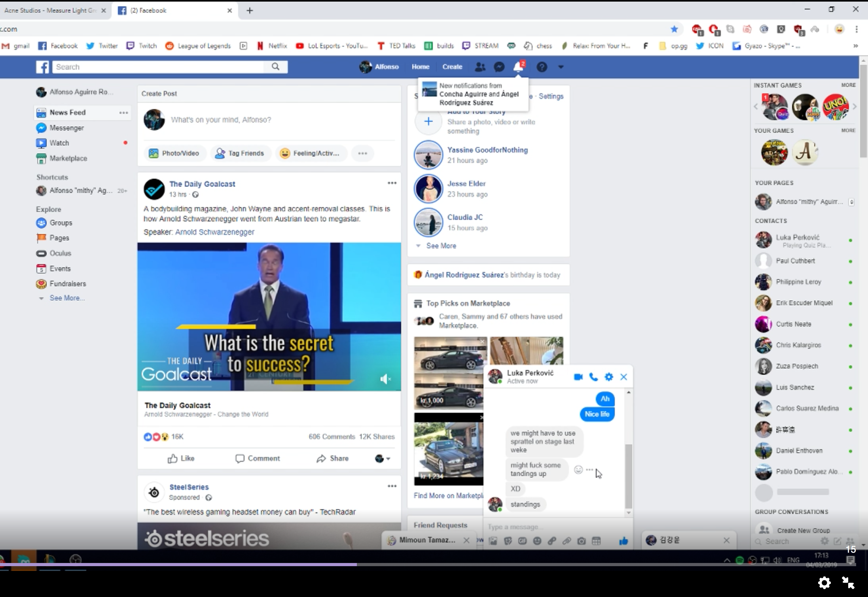Open Messenger icon in top blue bar

[x=499, y=67]
